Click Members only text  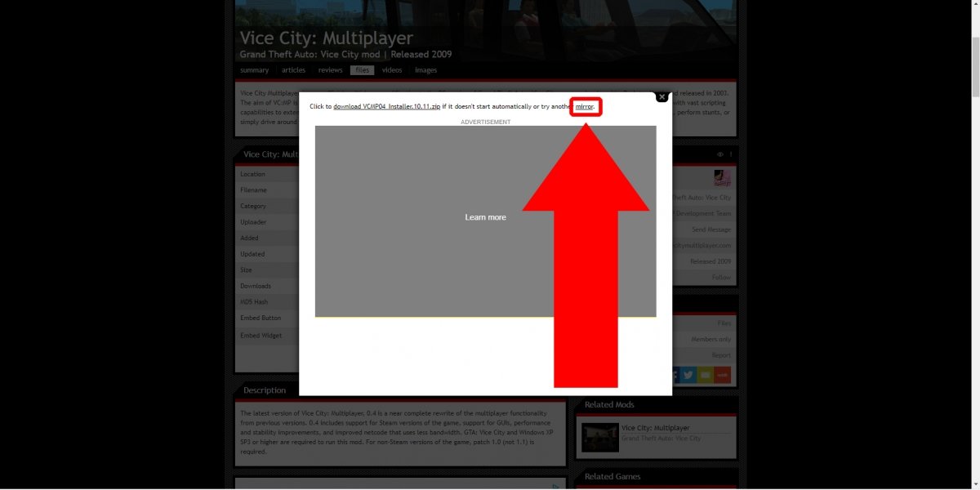(x=710, y=339)
